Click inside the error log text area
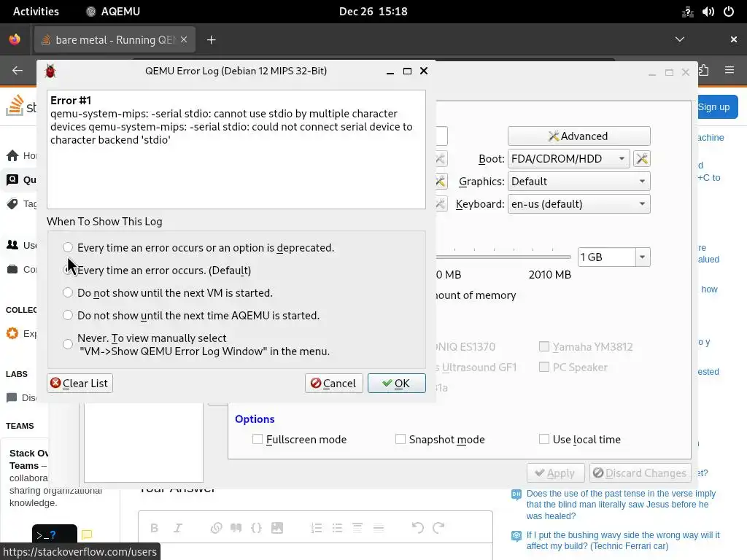Viewport: 747px width, 560px height. click(x=236, y=149)
